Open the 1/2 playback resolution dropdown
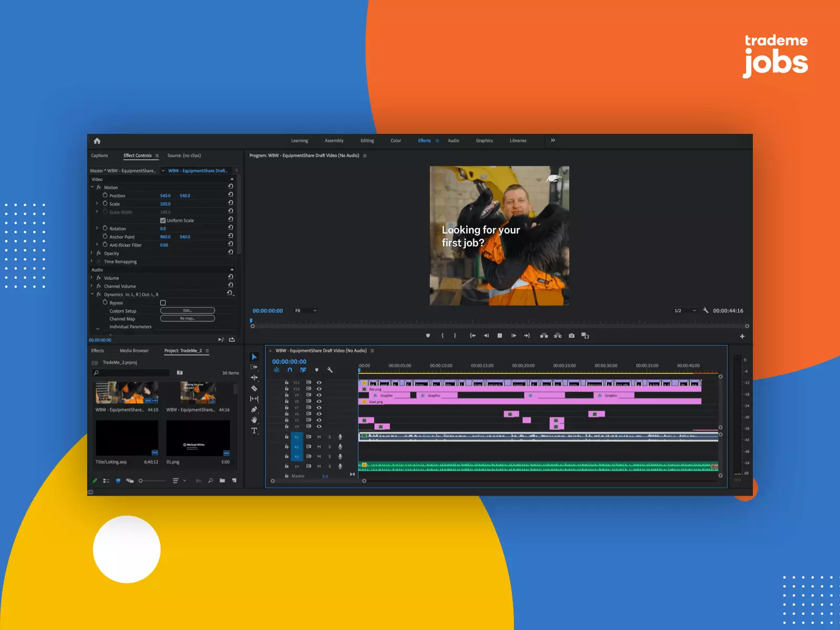The height and width of the screenshot is (630, 840). (x=685, y=311)
